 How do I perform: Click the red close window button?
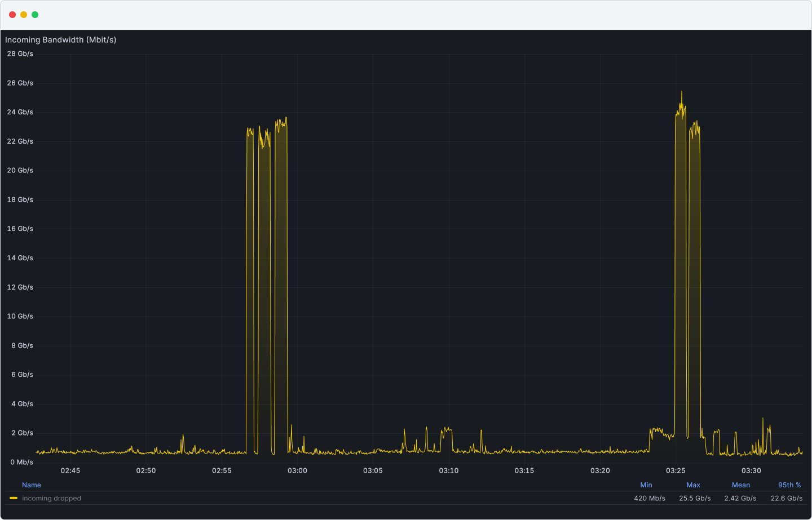[x=12, y=15]
